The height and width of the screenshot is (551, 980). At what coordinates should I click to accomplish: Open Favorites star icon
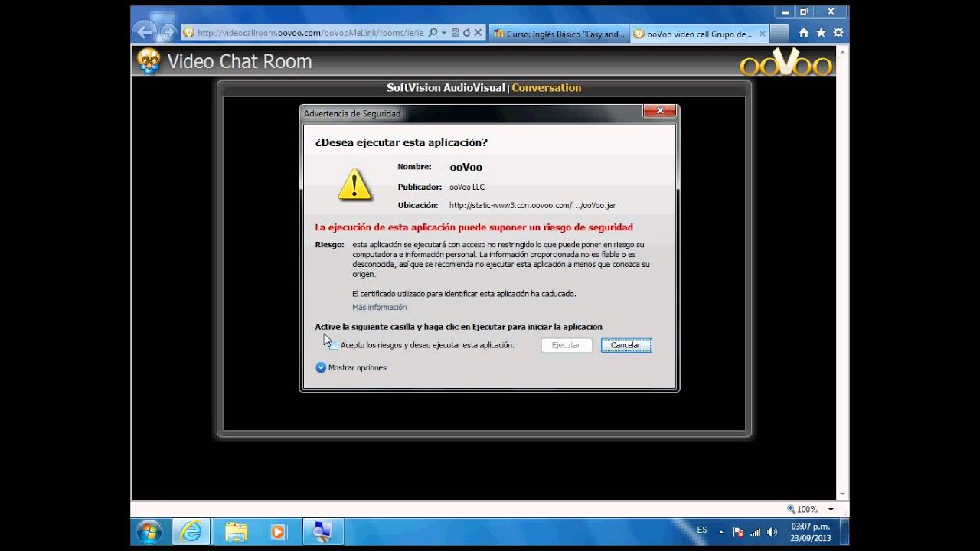pos(821,33)
